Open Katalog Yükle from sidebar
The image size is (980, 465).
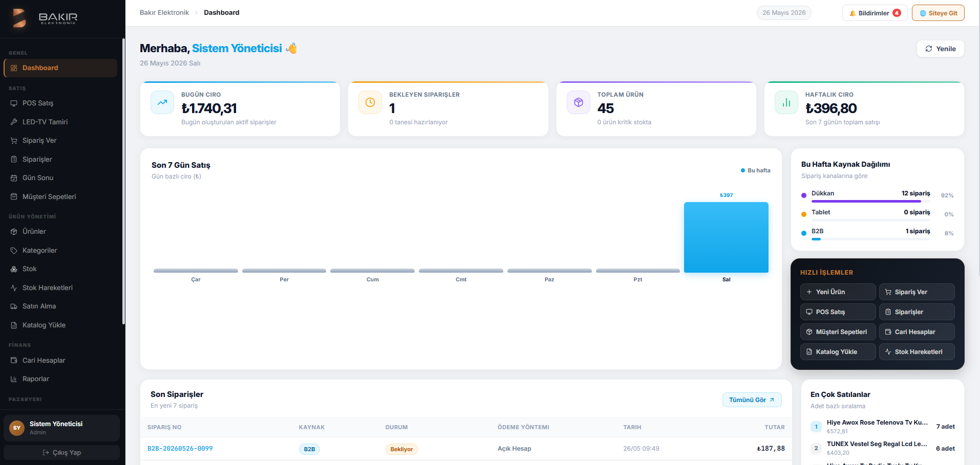(x=60, y=325)
